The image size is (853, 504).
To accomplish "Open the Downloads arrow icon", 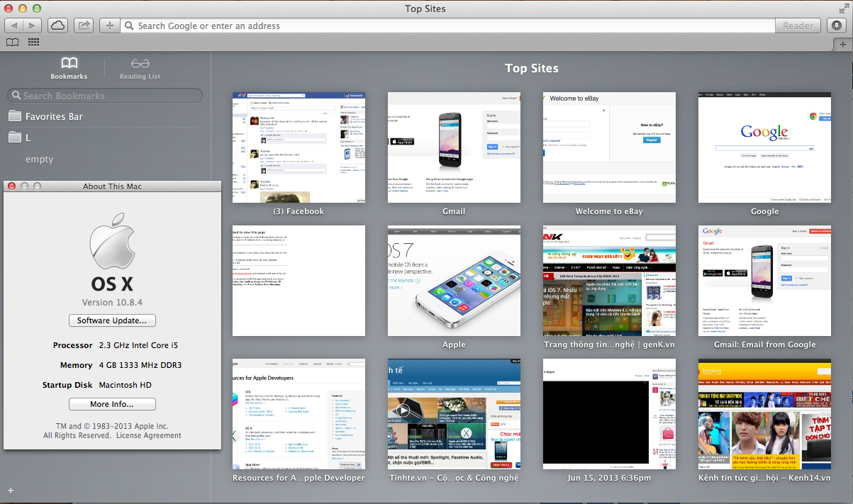I will click(x=837, y=26).
